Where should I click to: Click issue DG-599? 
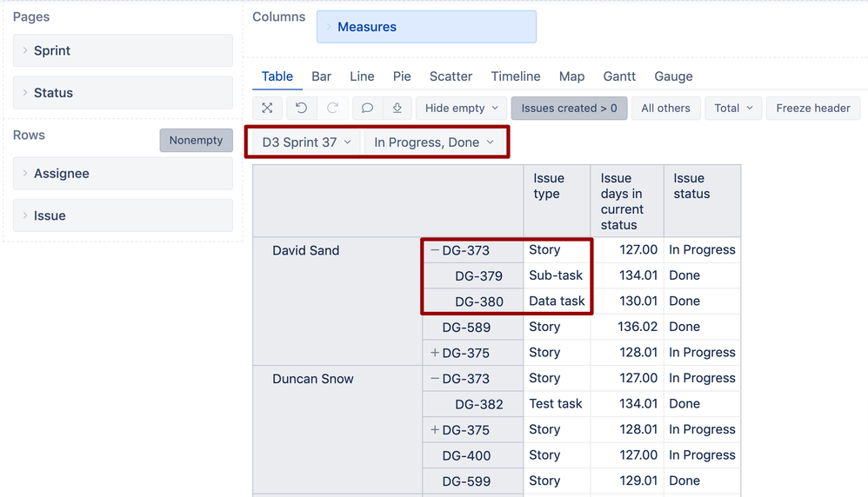466,481
